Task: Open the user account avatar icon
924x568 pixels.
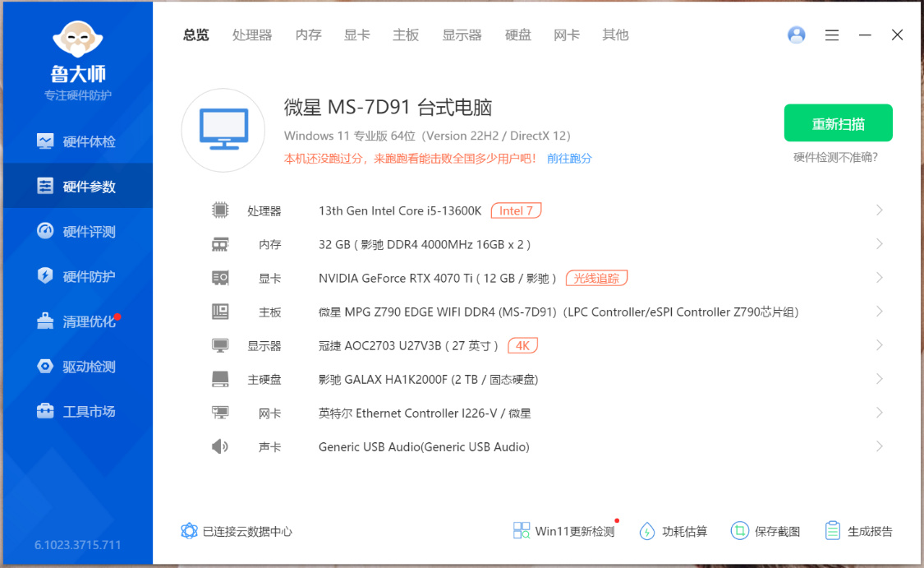Action: [x=796, y=35]
